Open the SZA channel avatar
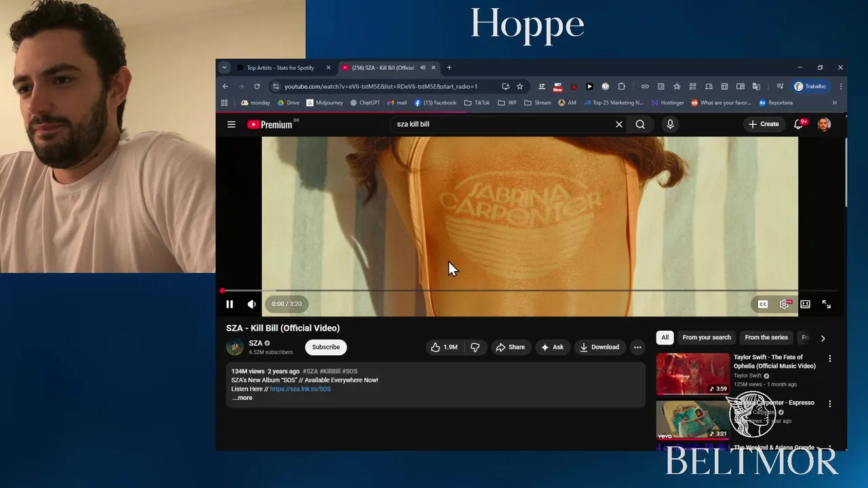868x488 pixels. pyautogui.click(x=235, y=347)
